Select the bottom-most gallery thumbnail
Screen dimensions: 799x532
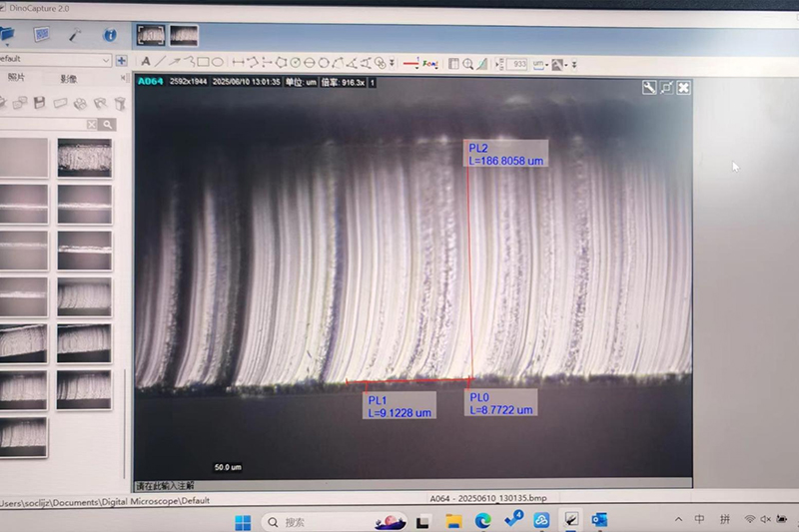point(23,437)
